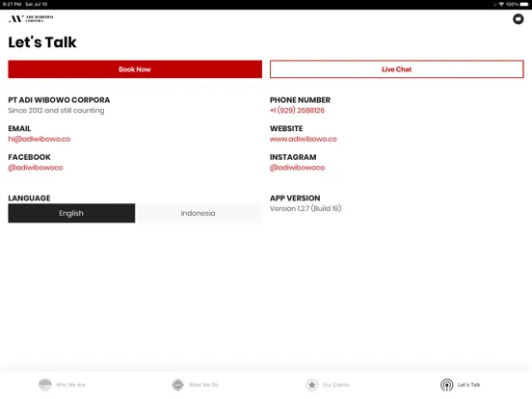Start a Live Chat
532x399 pixels.
click(x=397, y=69)
